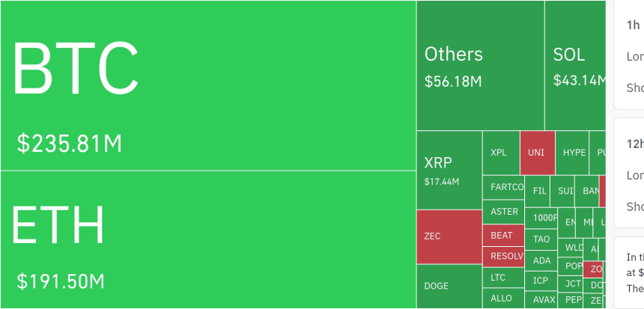Open the Others $56.18M tile

(x=479, y=66)
